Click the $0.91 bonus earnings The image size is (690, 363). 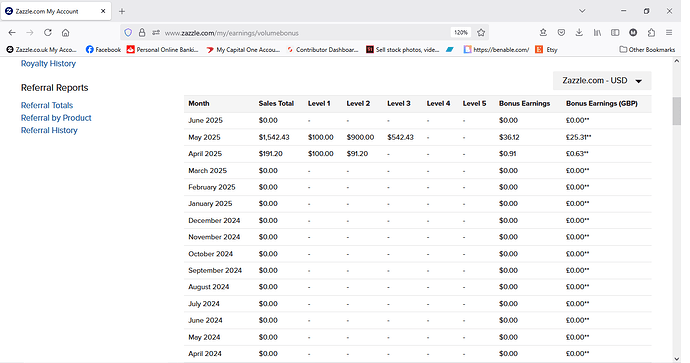pyautogui.click(x=508, y=154)
